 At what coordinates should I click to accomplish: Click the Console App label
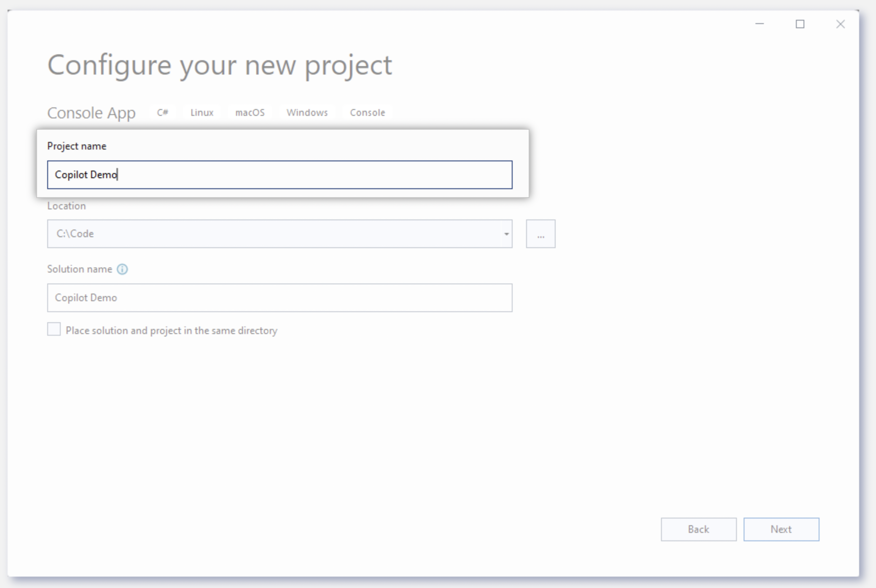[x=91, y=112]
